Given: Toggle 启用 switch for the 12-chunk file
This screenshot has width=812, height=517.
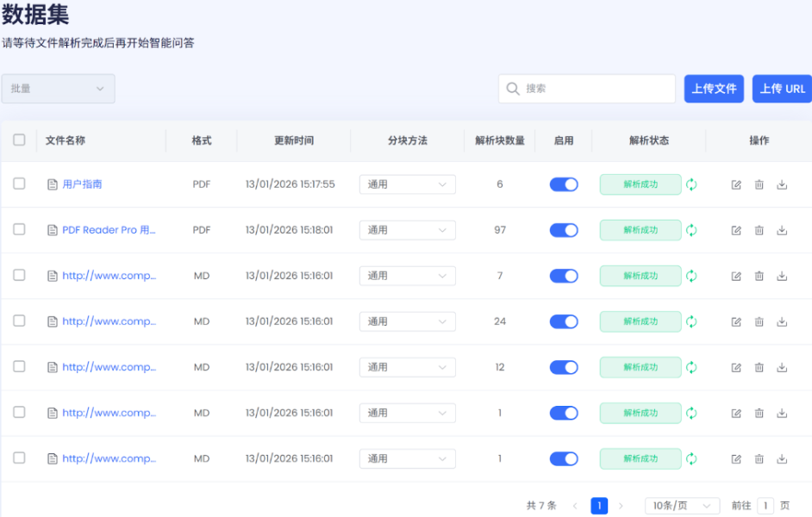Looking at the screenshot, I should (564, 367).
